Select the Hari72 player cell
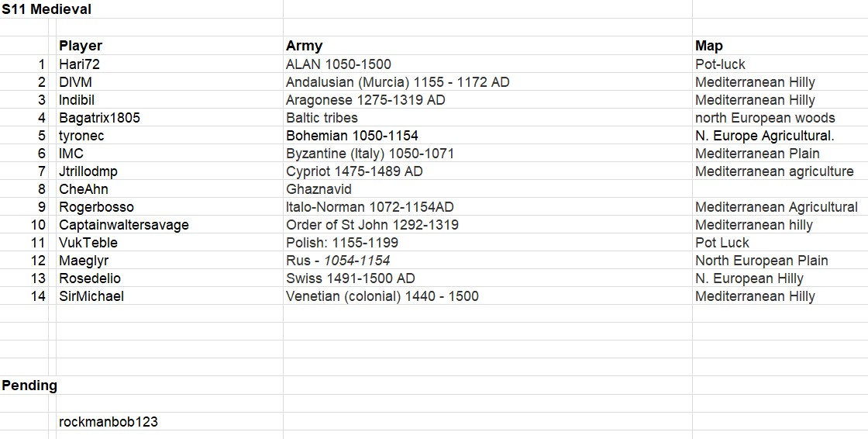868x439 pixels. click(170, 64)
